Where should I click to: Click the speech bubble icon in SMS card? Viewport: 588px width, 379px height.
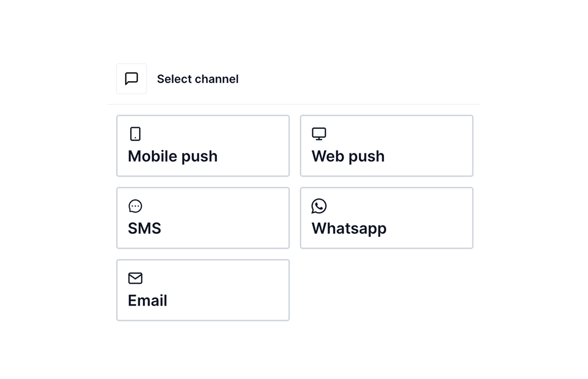(x=135, y=206)
